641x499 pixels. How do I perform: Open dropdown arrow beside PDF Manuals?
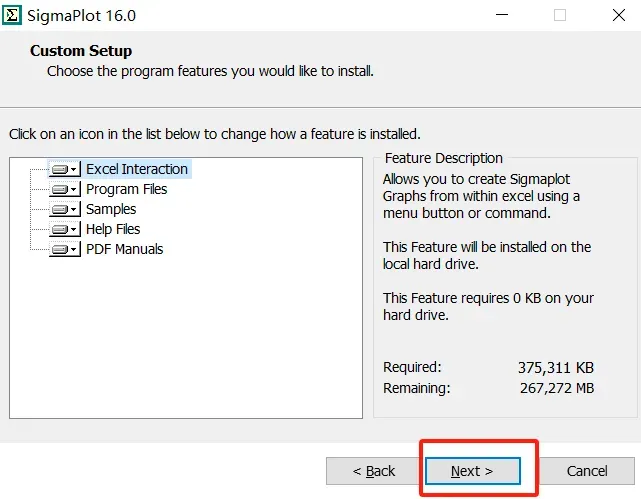74,249
